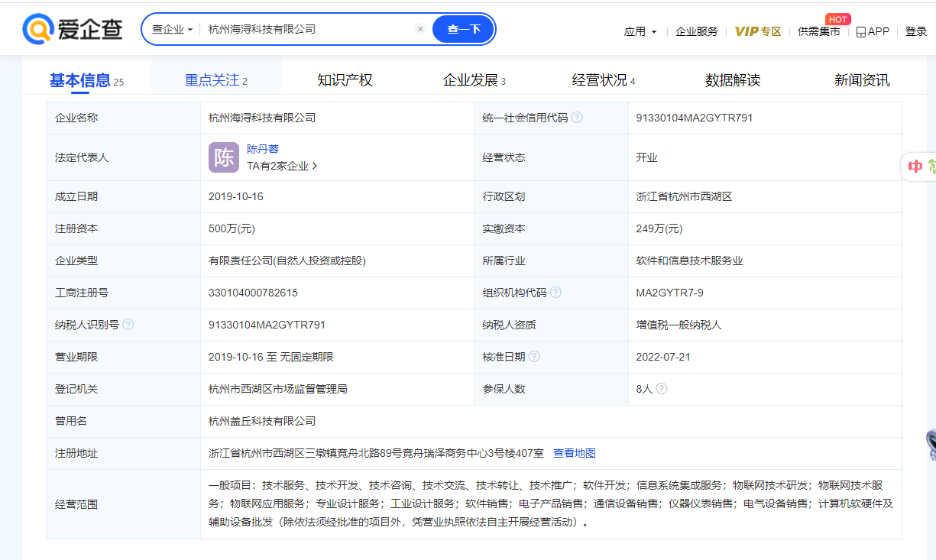
Task: Click into the company name search field
Action: point(309,29)
